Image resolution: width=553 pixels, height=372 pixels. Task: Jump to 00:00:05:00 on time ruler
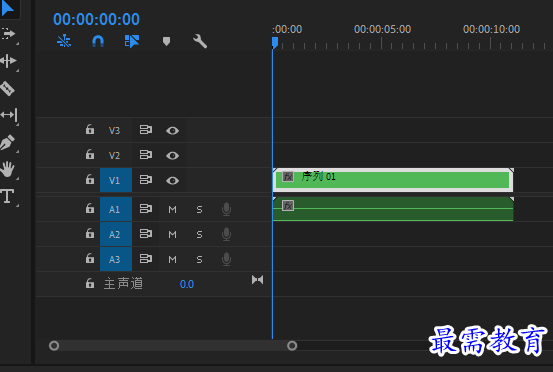pos(382,29)
